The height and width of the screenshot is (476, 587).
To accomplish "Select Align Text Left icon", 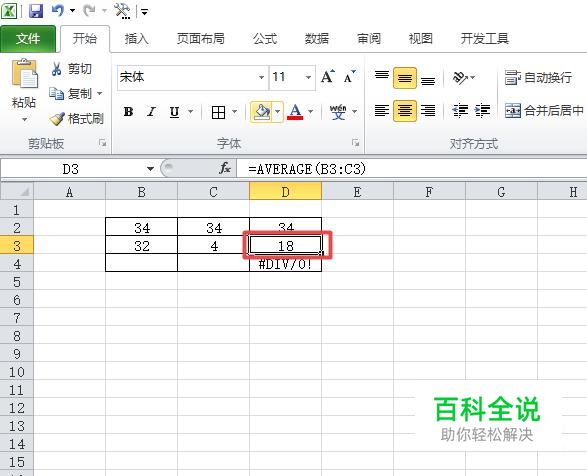I will point(382,111).
